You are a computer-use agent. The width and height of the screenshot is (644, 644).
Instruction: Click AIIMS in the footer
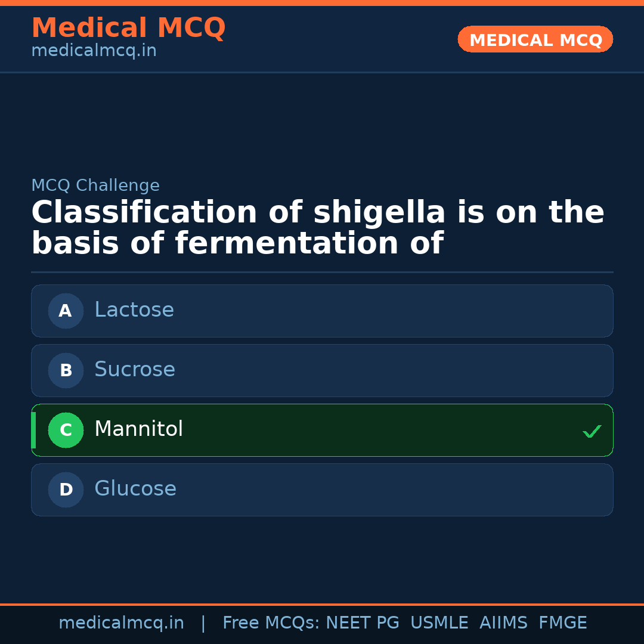[503, 623]
